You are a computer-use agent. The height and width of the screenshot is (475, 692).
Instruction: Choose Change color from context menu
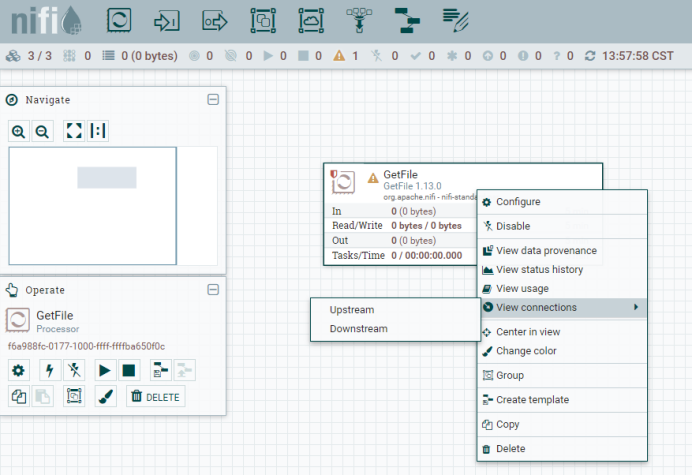[562, 351]
